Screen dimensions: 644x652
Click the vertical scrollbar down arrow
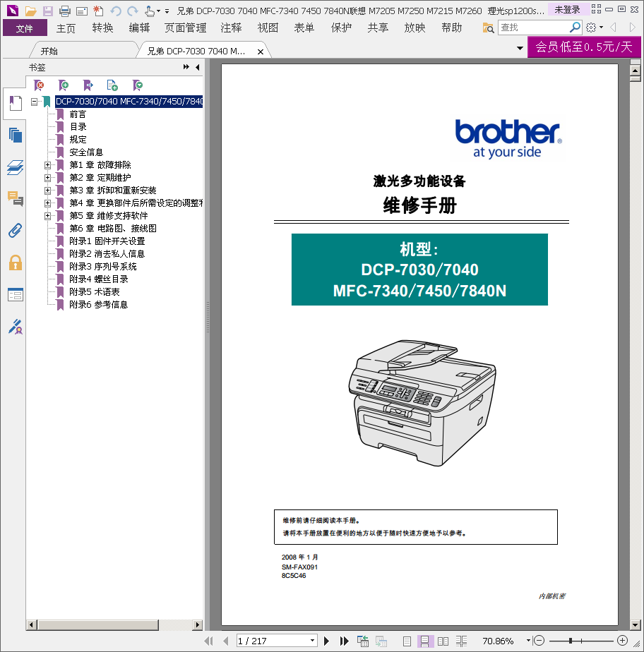635,624
